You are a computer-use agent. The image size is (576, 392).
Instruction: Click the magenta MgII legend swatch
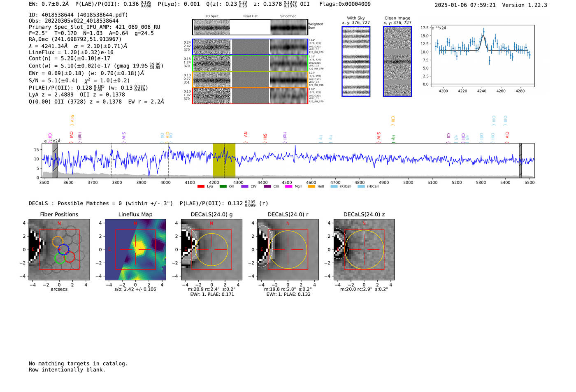[288, 187]
